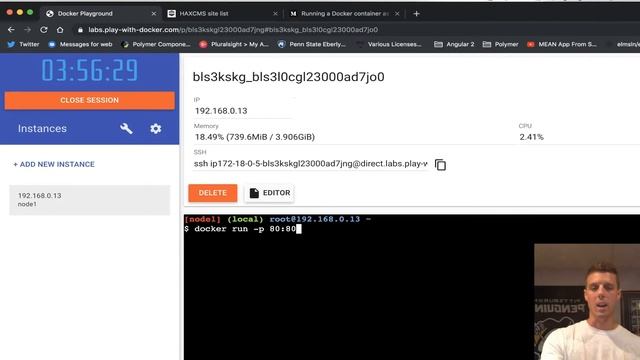The image size is (640, 360).
Task: Click the macOS red close window button
Action: [x=10, y=13]
